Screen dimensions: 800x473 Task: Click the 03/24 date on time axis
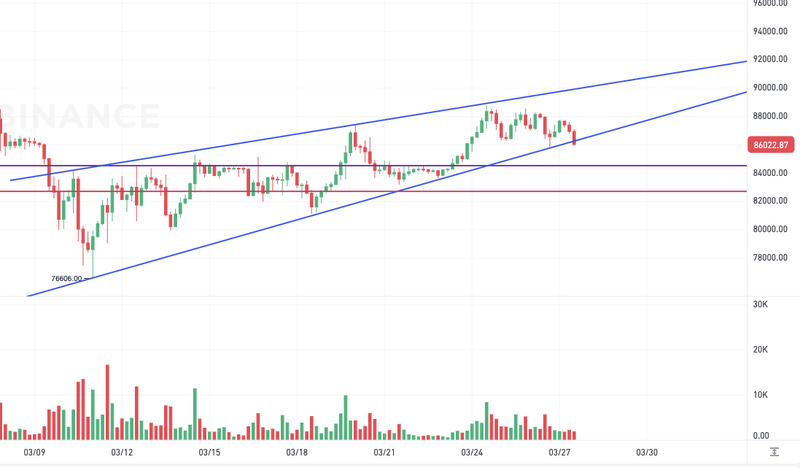coord(472,453)
